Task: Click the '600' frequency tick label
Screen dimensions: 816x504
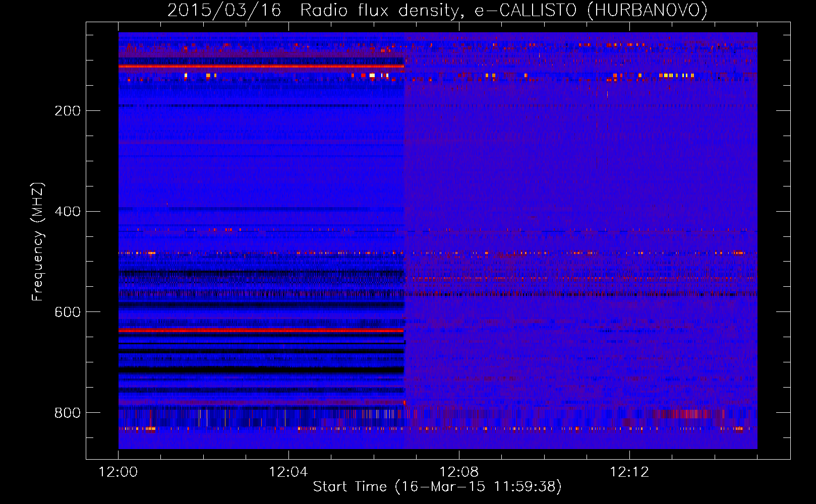Action: (68, 312)
